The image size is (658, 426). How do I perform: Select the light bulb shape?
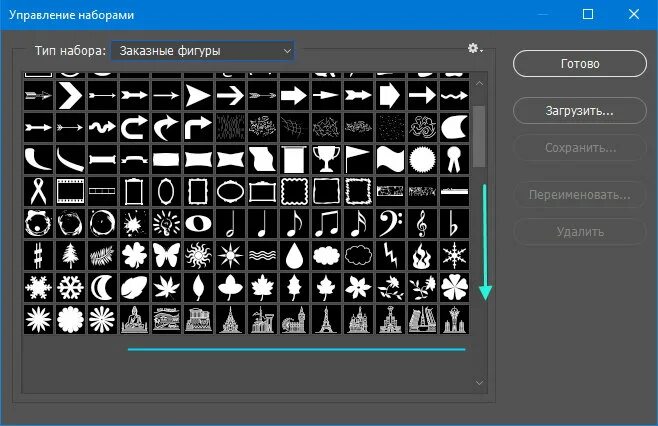(166, 223)
